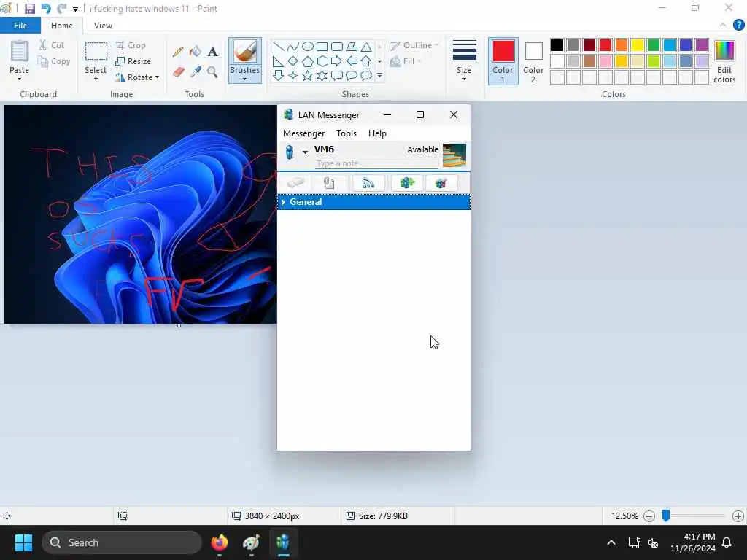The image size is (747, 560).
Task: Open LAN Messenger status dropdown arrow
Action: pos(305,152)
